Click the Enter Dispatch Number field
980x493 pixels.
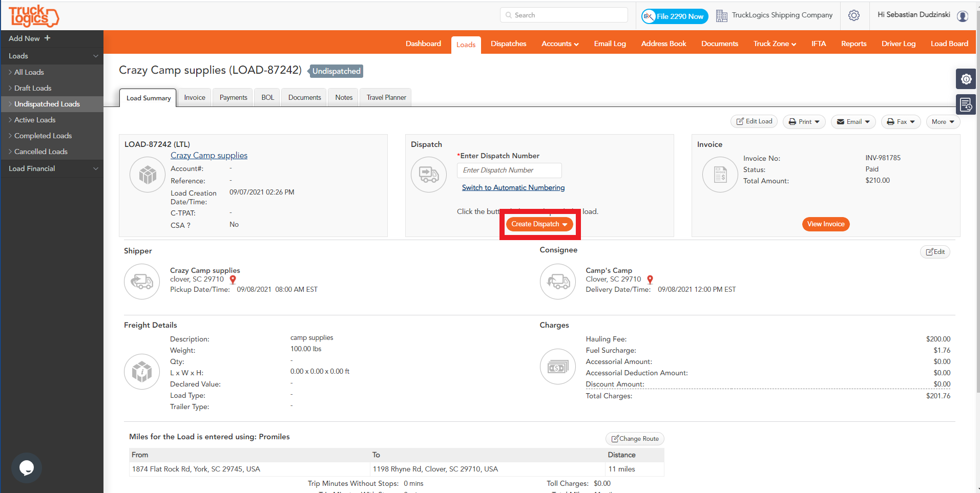pyautogui.click(x=509, y=170)
